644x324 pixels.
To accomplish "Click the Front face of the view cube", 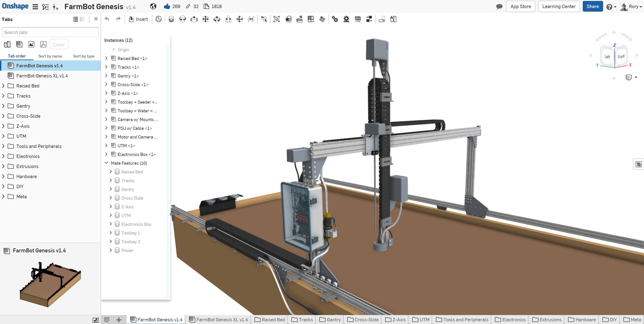I will click(622, 57).
